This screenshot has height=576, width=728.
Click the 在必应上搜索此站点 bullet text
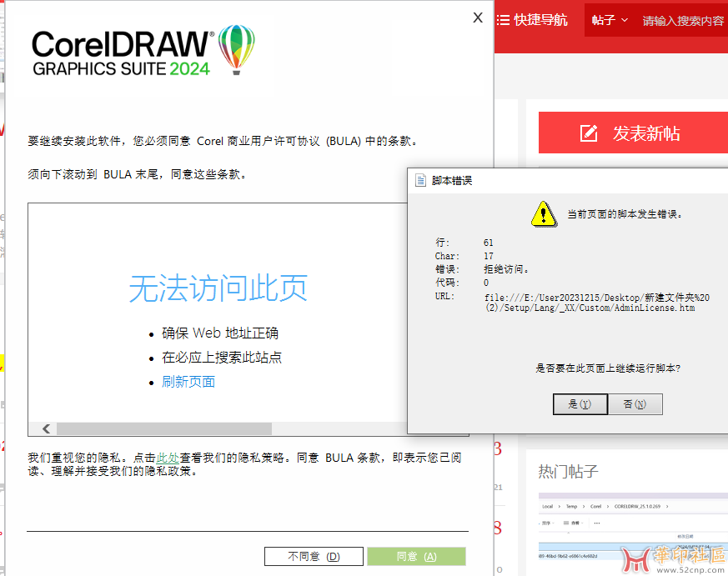(222, 357)
